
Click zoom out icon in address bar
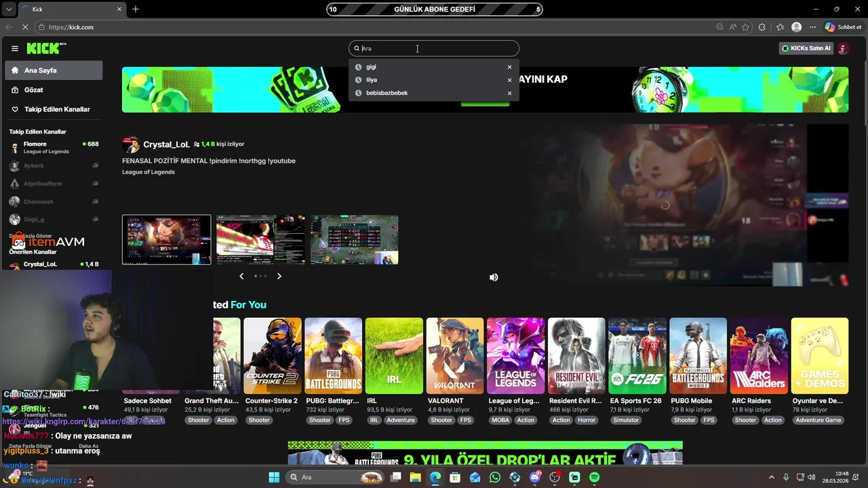pyautogui.click(x=719, y=27)
